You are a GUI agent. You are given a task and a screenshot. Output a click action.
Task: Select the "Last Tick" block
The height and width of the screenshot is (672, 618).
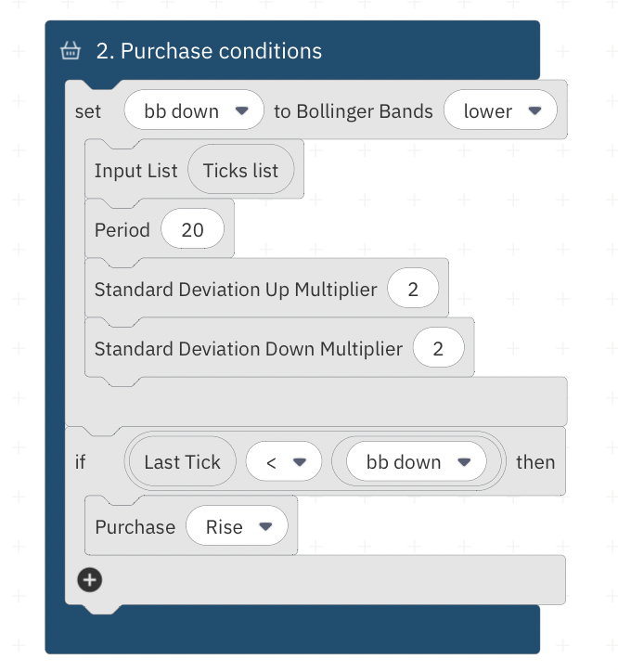point(183,462)
